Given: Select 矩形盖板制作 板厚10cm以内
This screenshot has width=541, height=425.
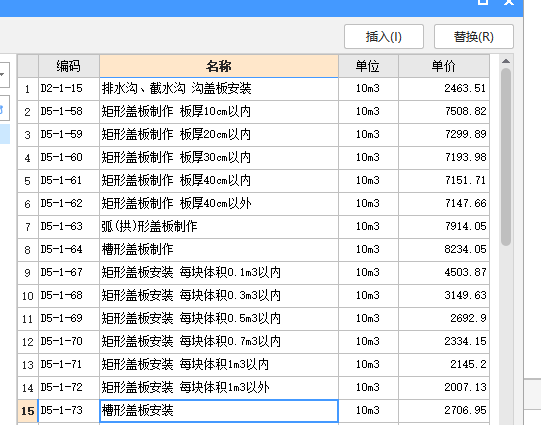Looking at the screenshot, I should (219, 112).
